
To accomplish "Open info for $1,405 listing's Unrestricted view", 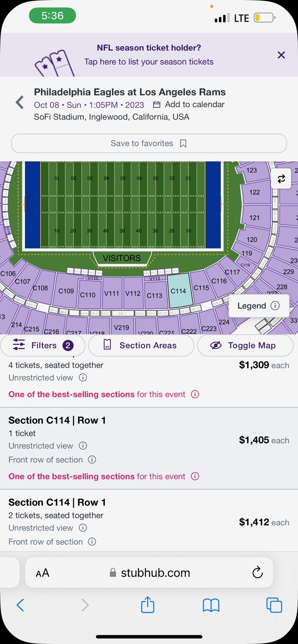I will (x=83, y=446).
